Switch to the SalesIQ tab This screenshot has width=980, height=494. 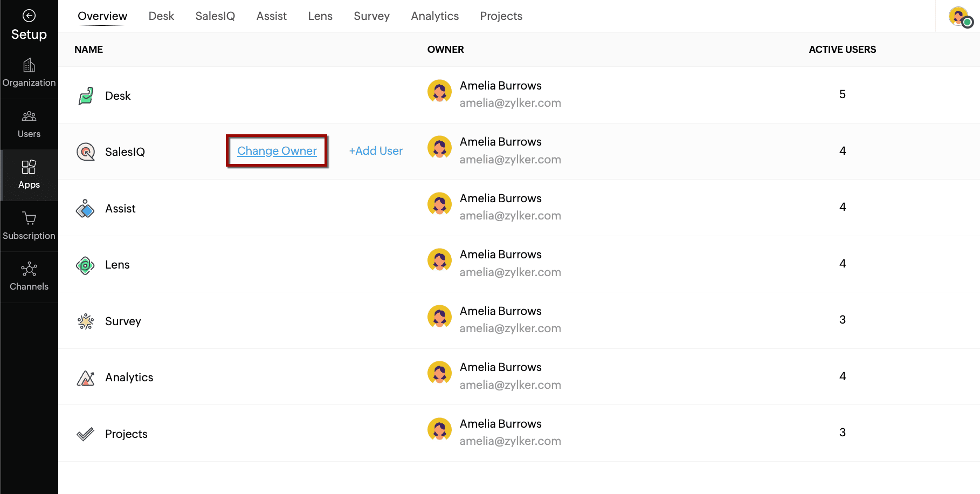point(215,16)
